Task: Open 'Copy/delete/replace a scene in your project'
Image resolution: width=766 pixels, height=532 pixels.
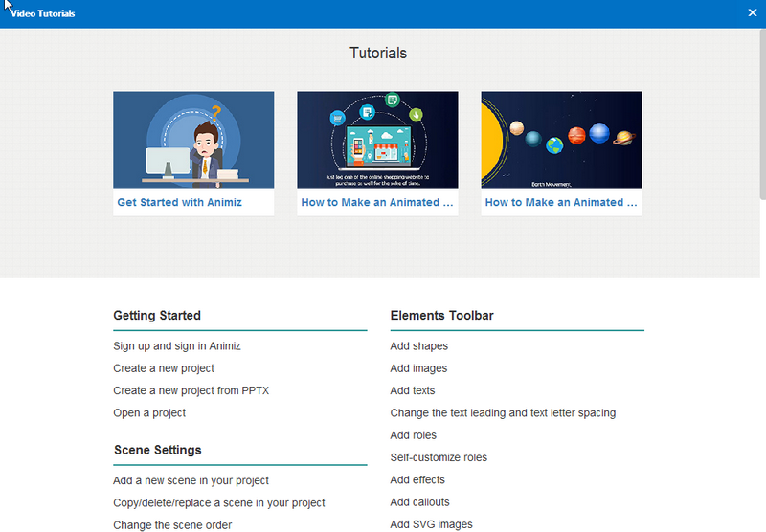Action: [x=219, y=502]
